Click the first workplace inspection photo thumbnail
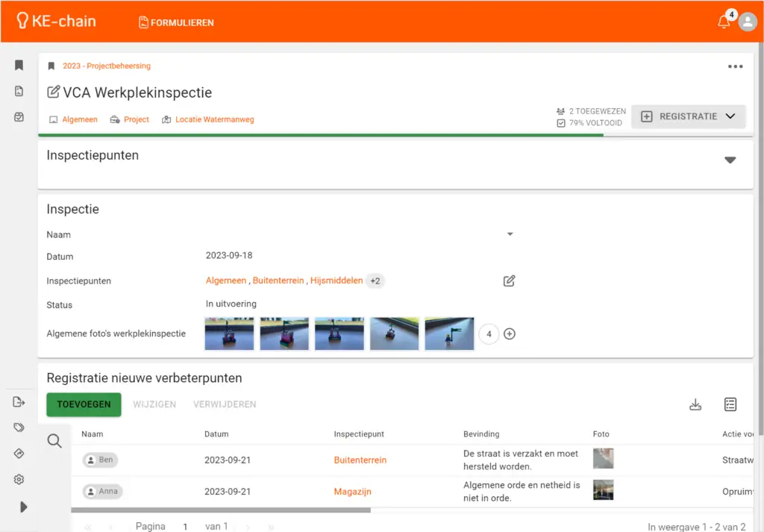This screenshot has height=532, width=764. (x=230, y=334)
